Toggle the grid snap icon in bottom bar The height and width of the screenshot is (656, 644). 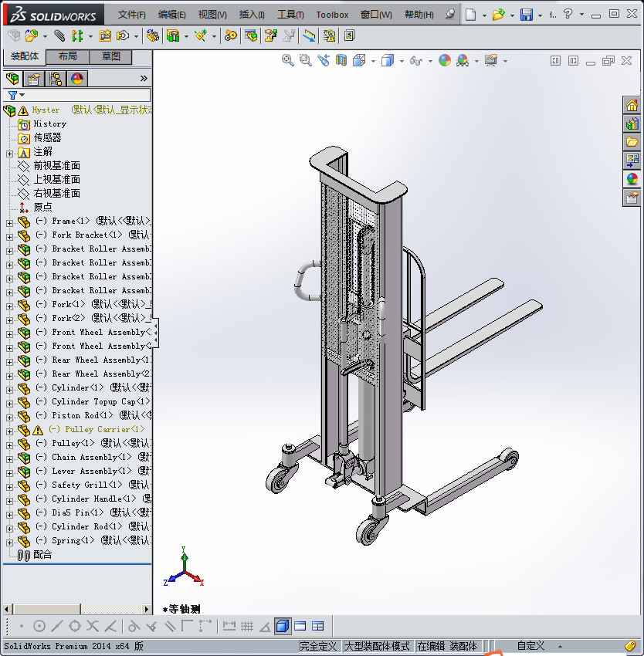[247, 627]
